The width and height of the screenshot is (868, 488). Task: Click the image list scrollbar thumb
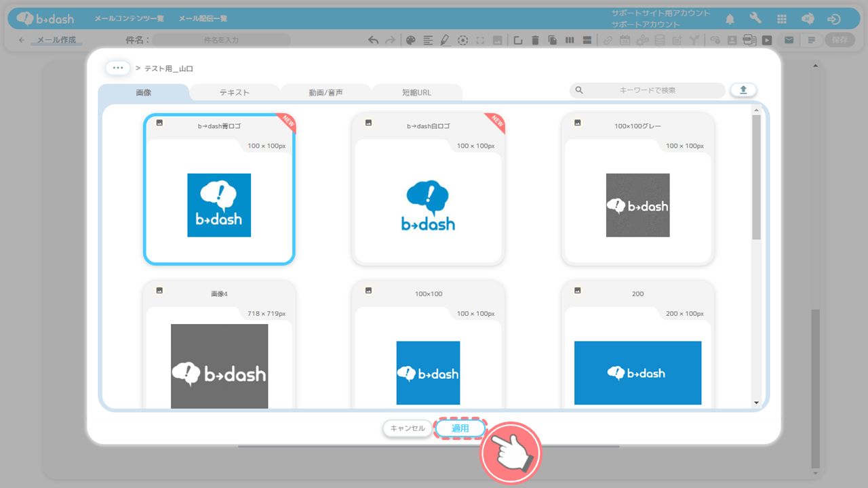pyautogui.click(x=757, y=176)
